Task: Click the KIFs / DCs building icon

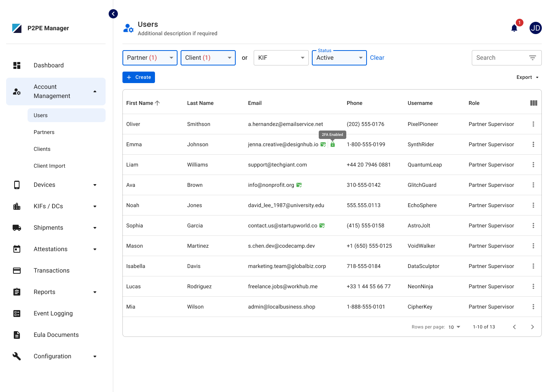Action: point(17,206)
